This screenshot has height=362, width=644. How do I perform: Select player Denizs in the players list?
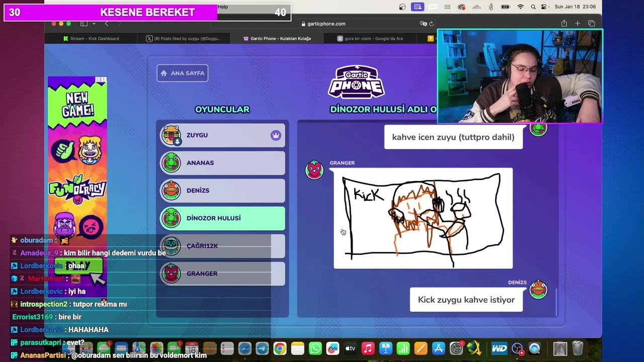point(222,191)
